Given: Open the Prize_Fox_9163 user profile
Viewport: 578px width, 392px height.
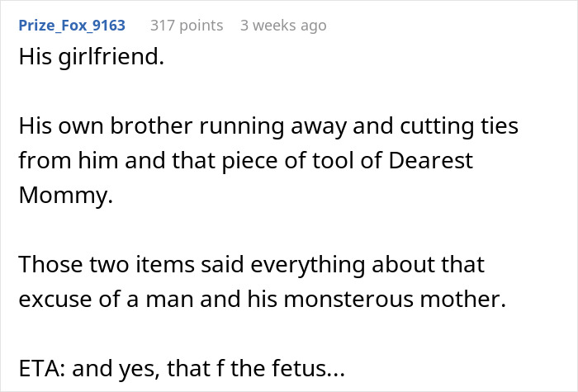Looking at the screenshot, I should 72,26.
